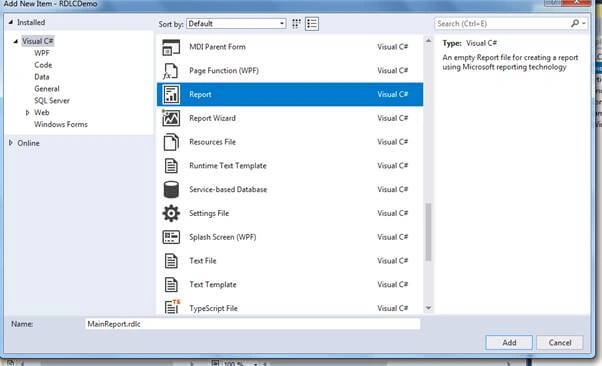Click scrollbar down arrow in template list
The height and width of the screenshot is (366, 602).
(428, 308)
